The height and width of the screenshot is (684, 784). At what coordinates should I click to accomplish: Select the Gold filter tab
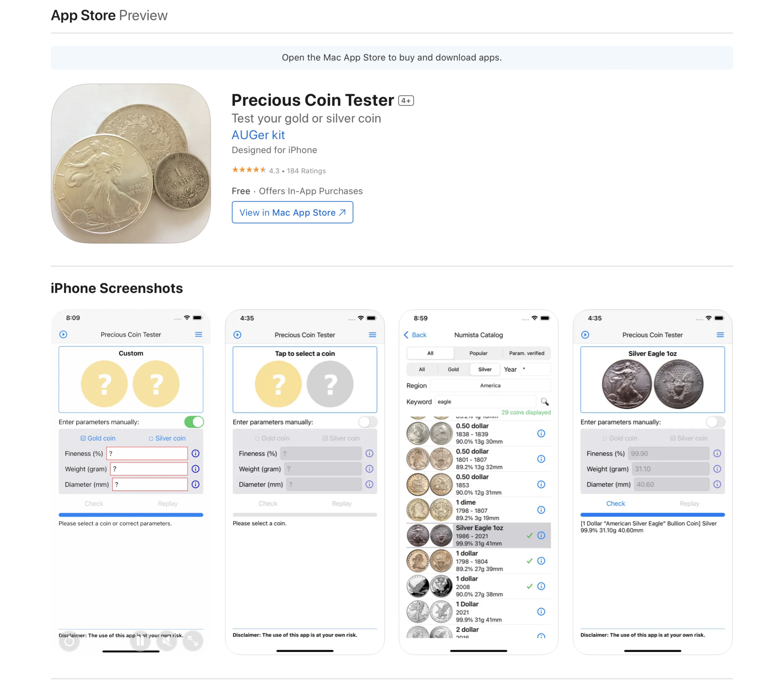tap(453, 370)
